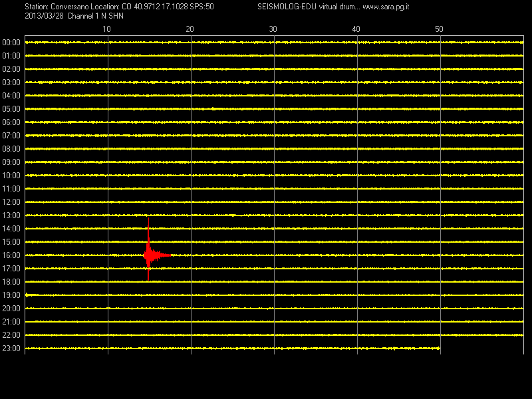Click the 18:00 hour row label
This screenshot has width=532, height=399.
pos(11,282)
